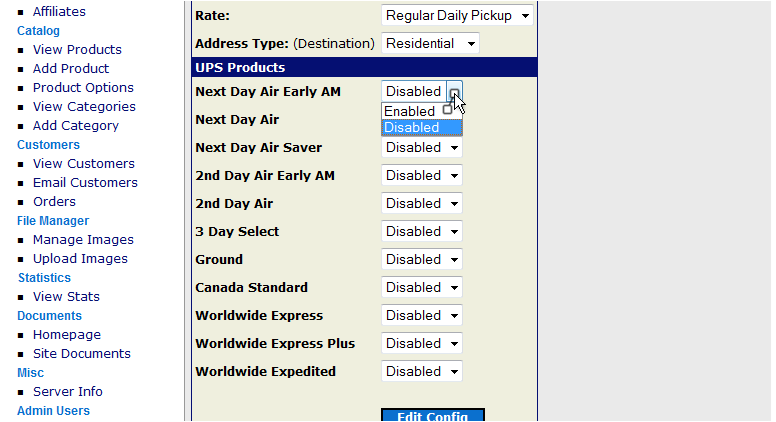Open Add Category page
Image resolution: width=776 pixels, height=422 pixels.
click(x=76, y=126)
